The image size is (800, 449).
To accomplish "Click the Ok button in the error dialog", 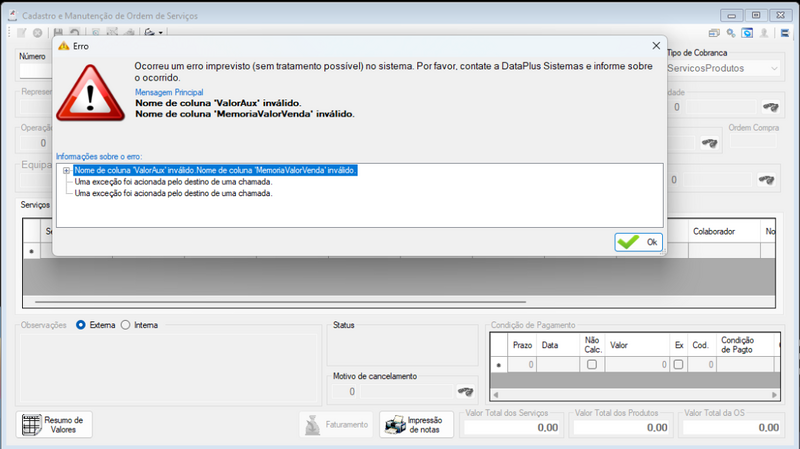I will [638, 242].
